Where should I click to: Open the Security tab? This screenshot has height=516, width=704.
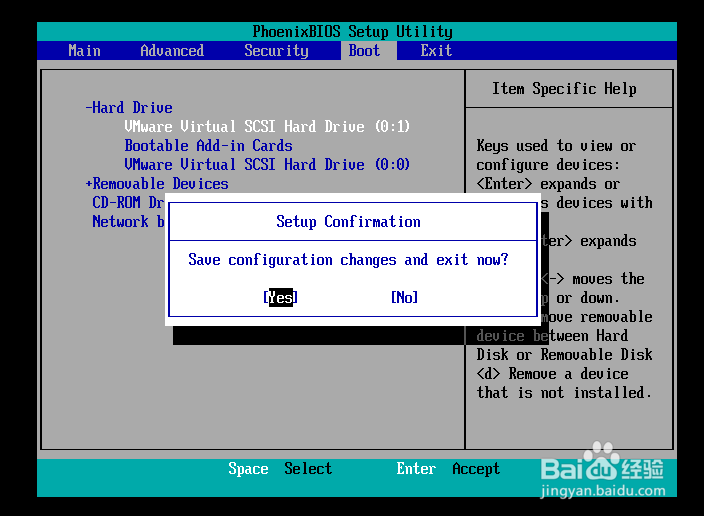pos(276,51)
